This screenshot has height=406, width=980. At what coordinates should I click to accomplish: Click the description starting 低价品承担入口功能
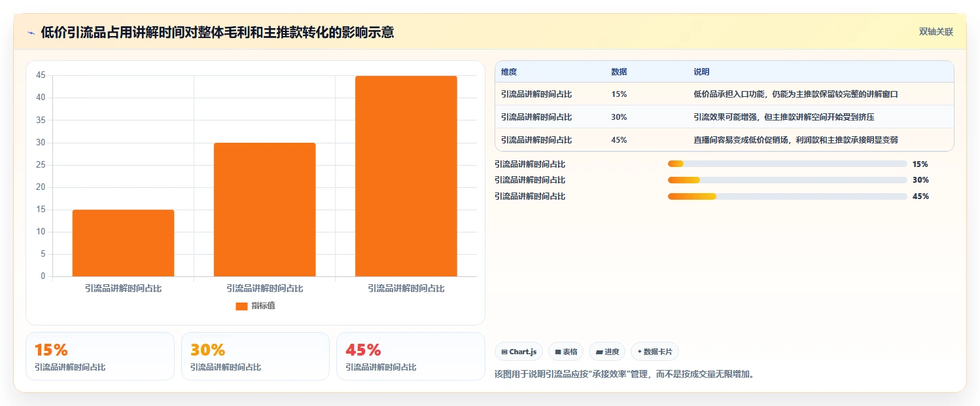click(796, 94)
